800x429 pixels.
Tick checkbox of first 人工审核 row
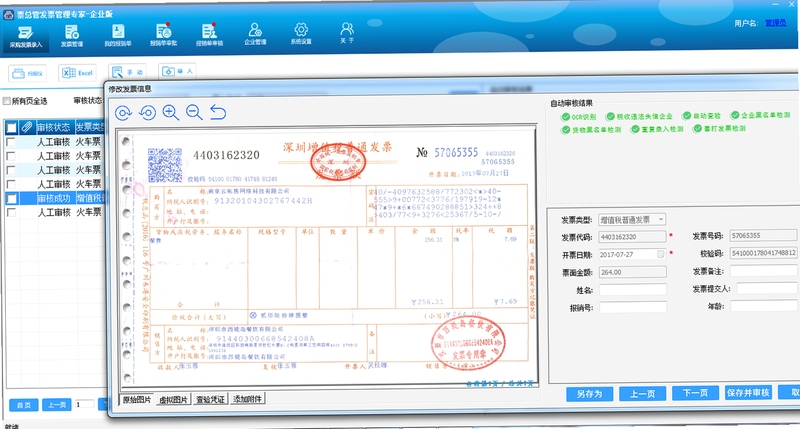[11, 142]
